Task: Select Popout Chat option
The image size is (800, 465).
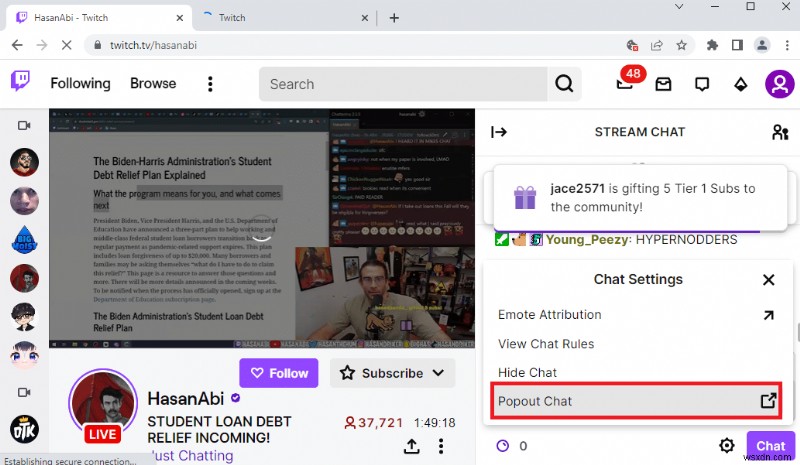Action: click(636, 401)
